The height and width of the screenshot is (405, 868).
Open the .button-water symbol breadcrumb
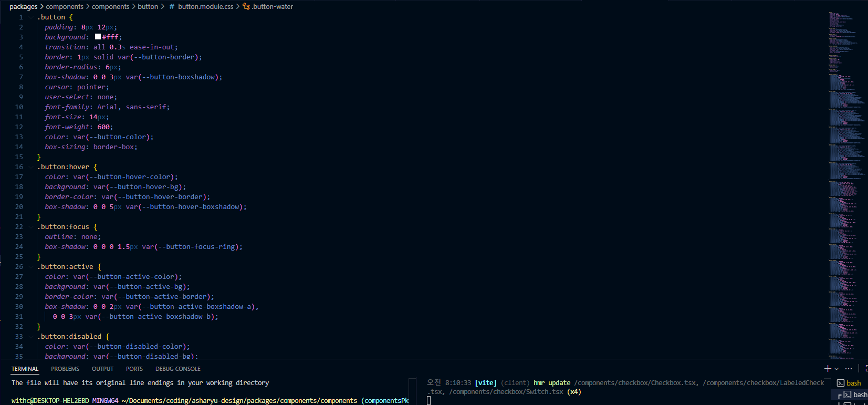273,6
